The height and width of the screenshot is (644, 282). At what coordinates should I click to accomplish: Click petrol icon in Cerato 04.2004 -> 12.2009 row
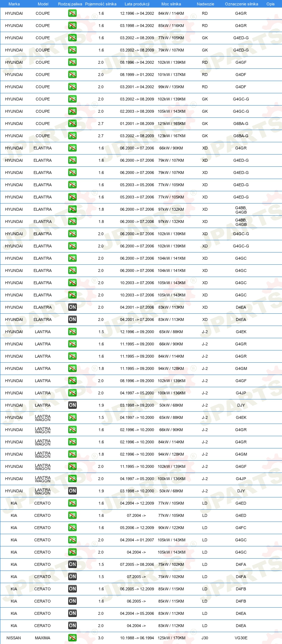coord(72,503)
